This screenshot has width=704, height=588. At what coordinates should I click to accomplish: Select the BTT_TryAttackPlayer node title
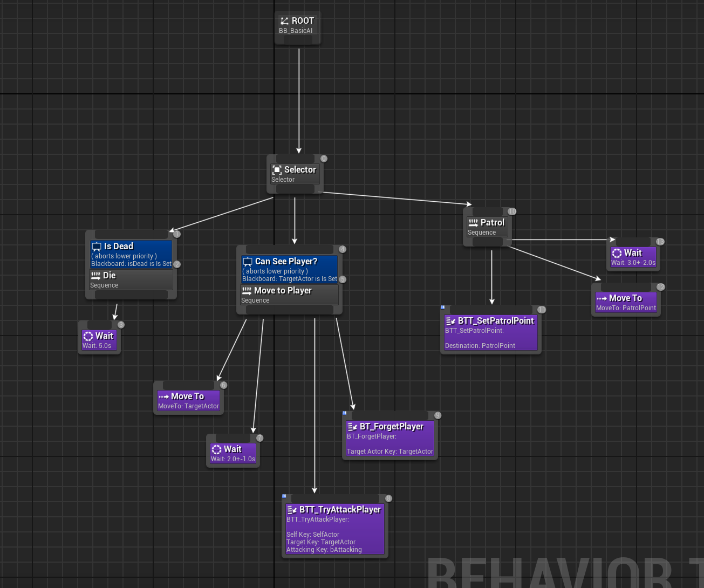coord(340,510)
